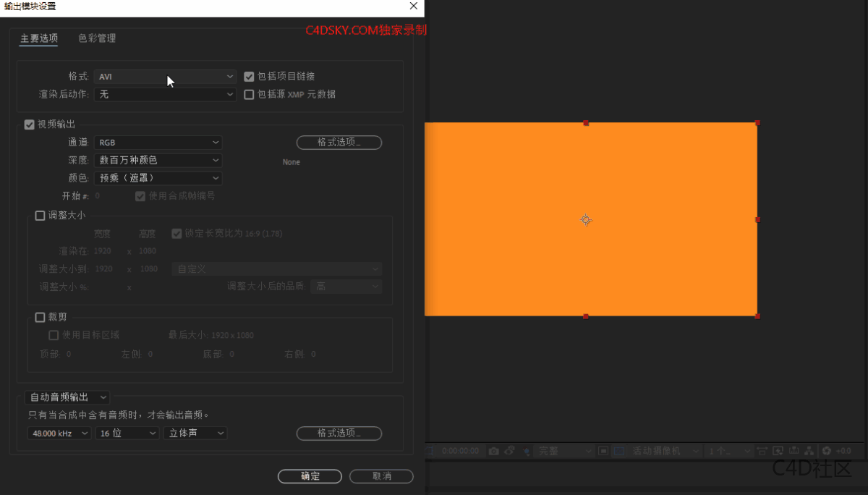Open the 格式 AVI dropdown
Screen dimensions: 868x495
pos(165,76)
